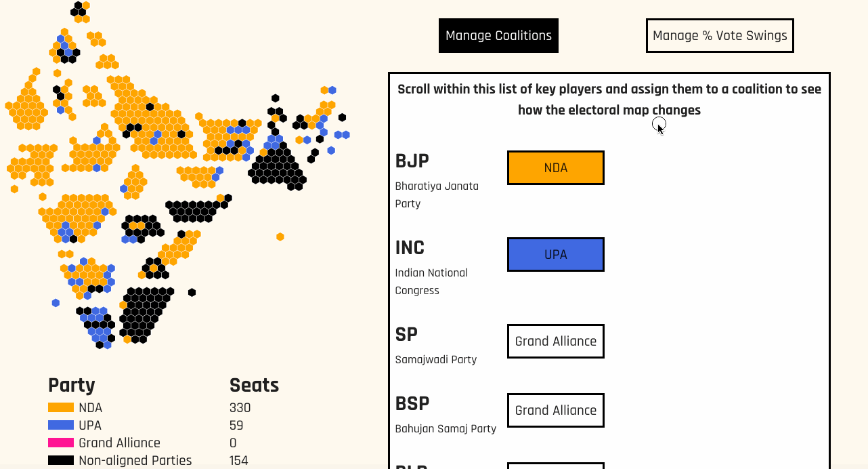The image size is (868, 469).
Task: Click the Indian National Congress label
Action: pos(431,281)
